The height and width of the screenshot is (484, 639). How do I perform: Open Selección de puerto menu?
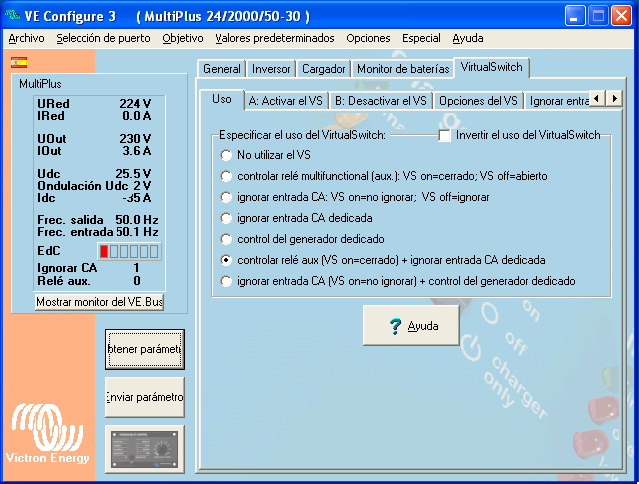[x=104, y=38]
